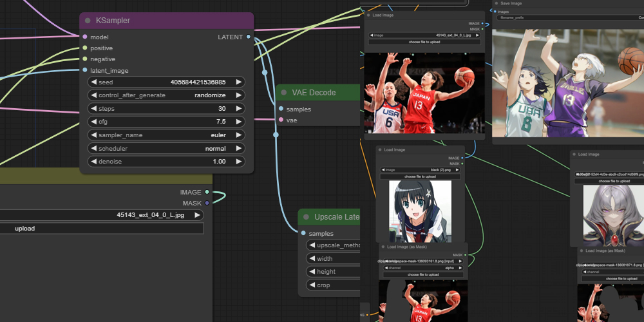The width and height of the screenshot is (644, 322).
Task: Select previous sampler_name option
Action: click(93, 135)
